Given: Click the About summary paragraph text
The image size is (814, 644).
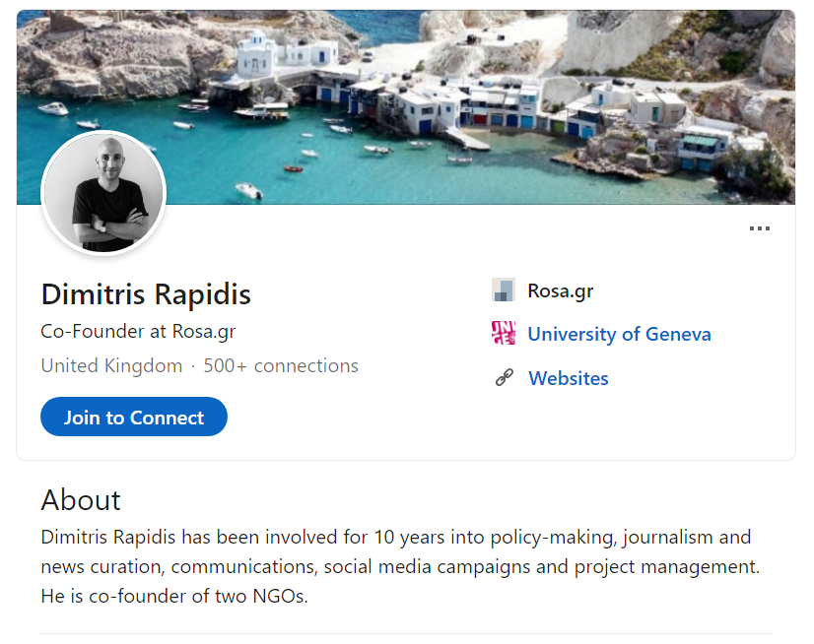Looking at the screenshot, I should coord(400,566).
